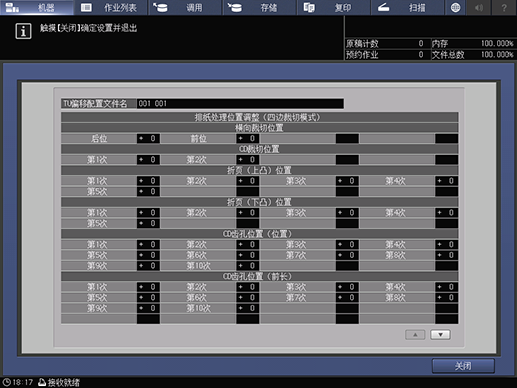Select 第2次 value under CD裁切位置
Viewport: 517px width, 388px height.
point(248,160)
